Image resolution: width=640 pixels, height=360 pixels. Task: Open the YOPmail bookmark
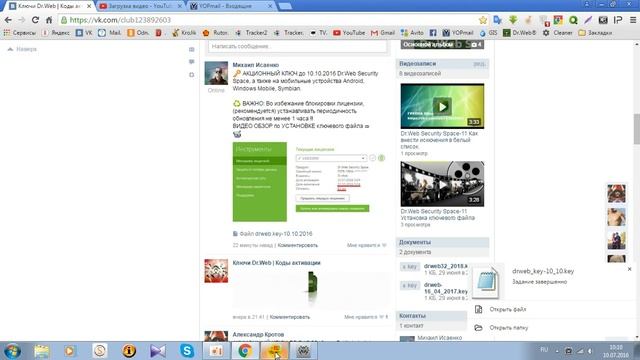pos(458,33)
